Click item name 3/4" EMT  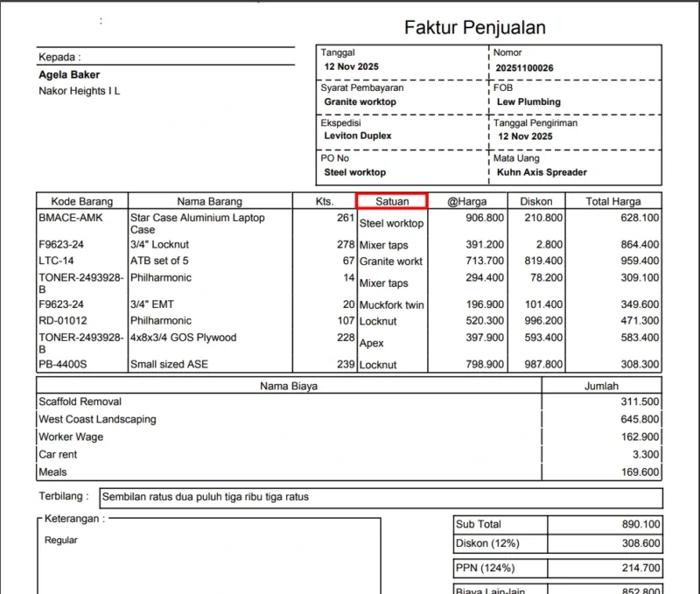pyautogui.click(x=151, y=304)
